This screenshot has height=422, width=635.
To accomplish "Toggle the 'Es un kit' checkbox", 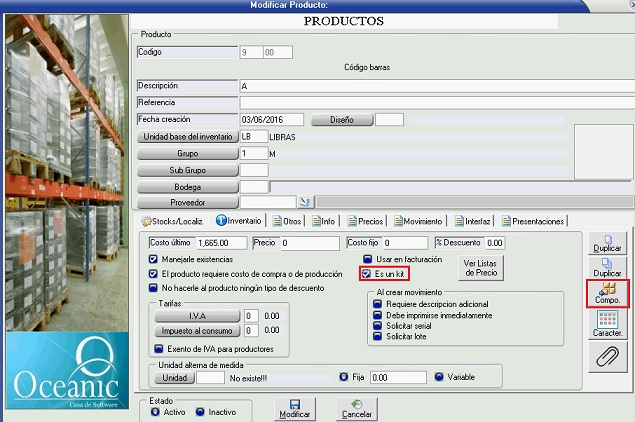I will pyautogui.click(x=367, y=273).
